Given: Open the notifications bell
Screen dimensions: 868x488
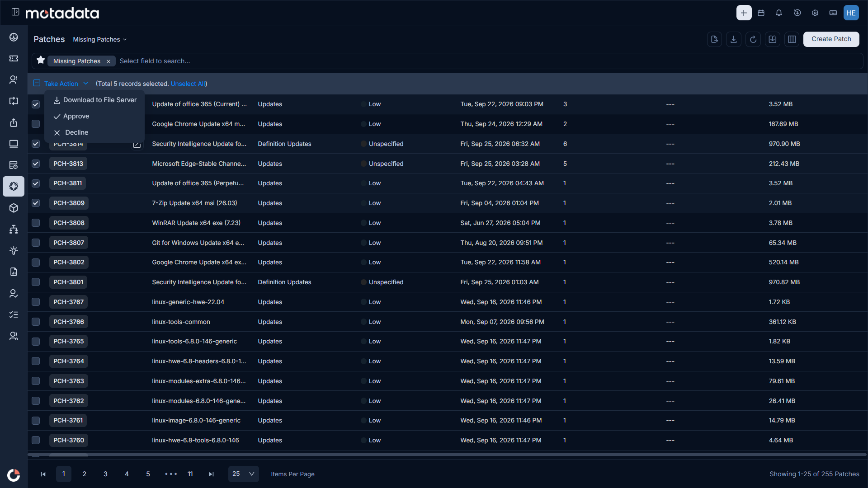Looking at the screenshot, I should (x=779, y=13).
